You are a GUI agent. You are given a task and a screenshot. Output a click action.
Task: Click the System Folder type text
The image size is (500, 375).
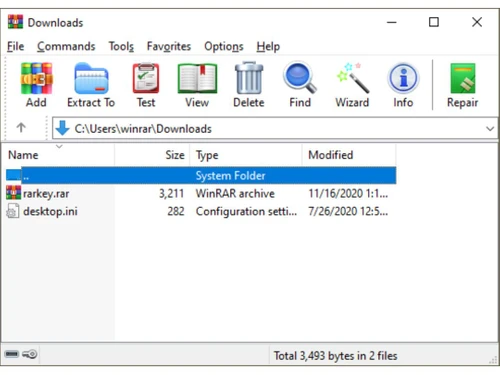tap(230, 176)
